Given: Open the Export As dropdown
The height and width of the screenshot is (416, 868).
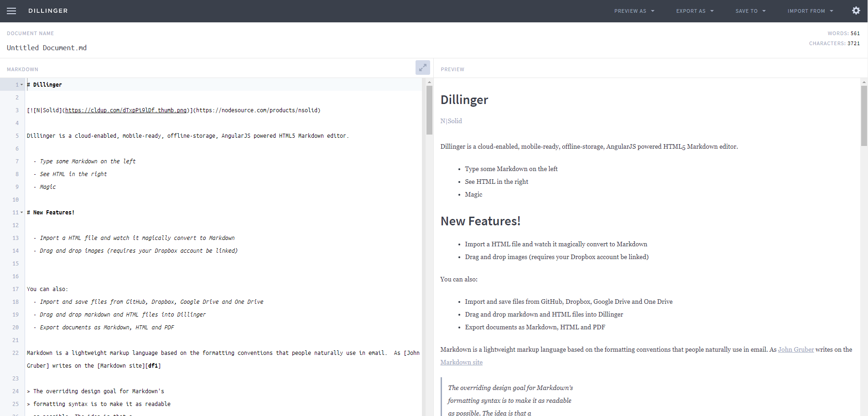Looking at the screenshot, I should (x=695, y=11).
